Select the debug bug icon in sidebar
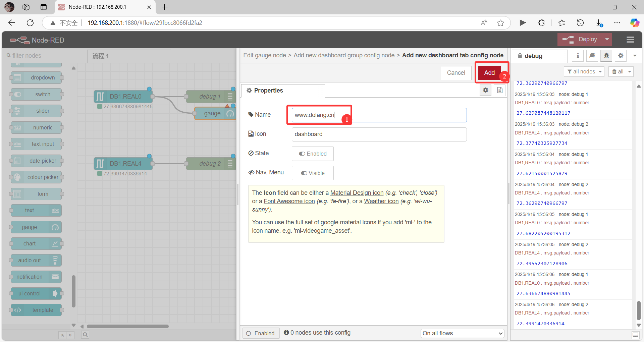This screenshot has width=644, height=342. point(606,56)
